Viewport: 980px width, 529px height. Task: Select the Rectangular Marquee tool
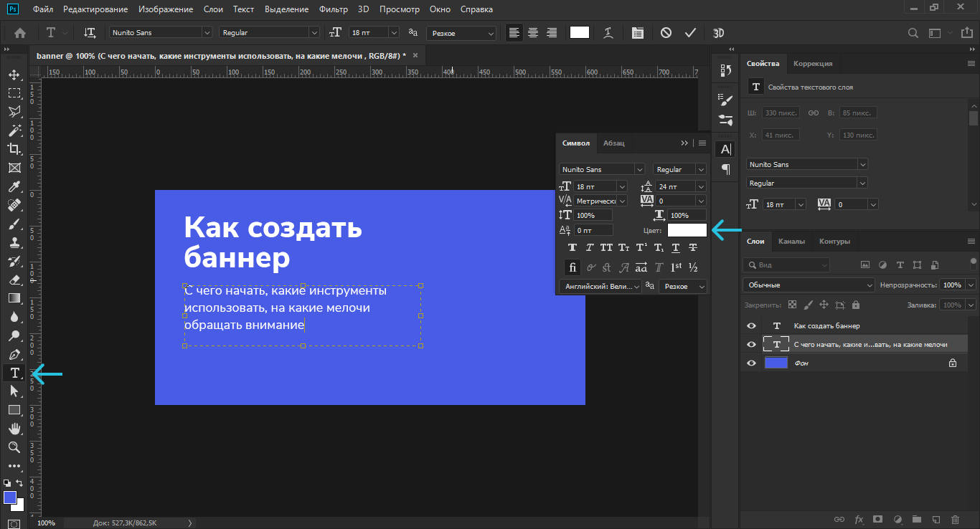coord(14,93)
